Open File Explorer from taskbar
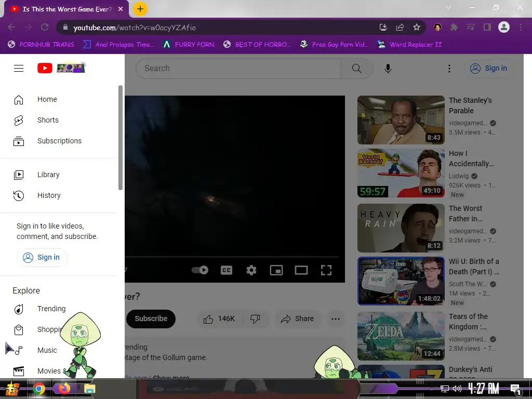The height and width of the screenshot is (399, 532). (x=89, y=389)
